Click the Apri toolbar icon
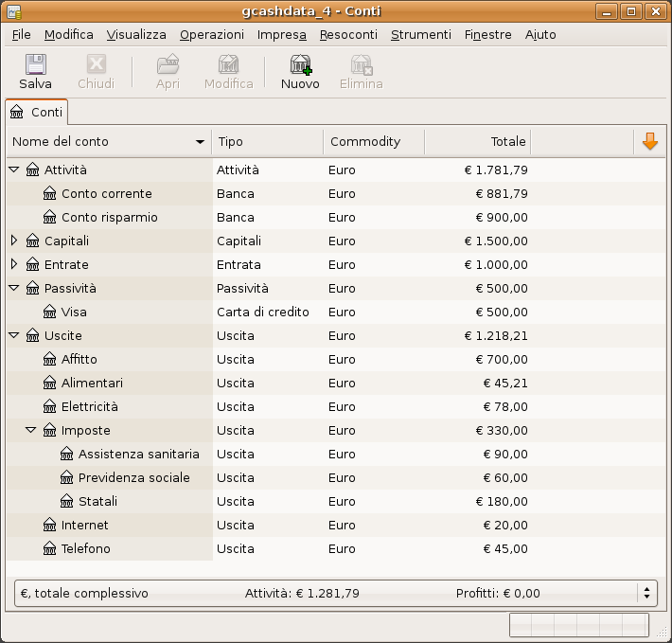The image size is (672, 643). (168, 65)
